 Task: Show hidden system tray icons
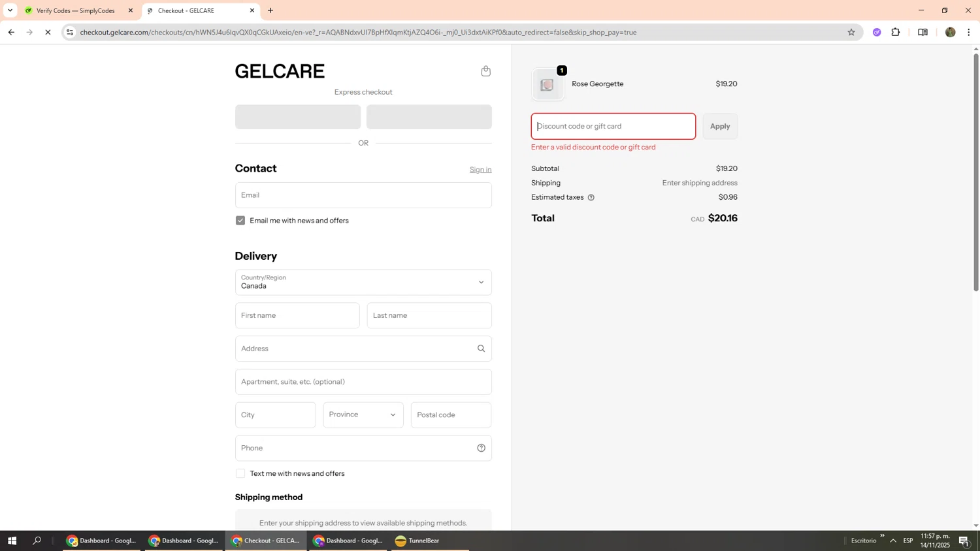pos(893,541)
